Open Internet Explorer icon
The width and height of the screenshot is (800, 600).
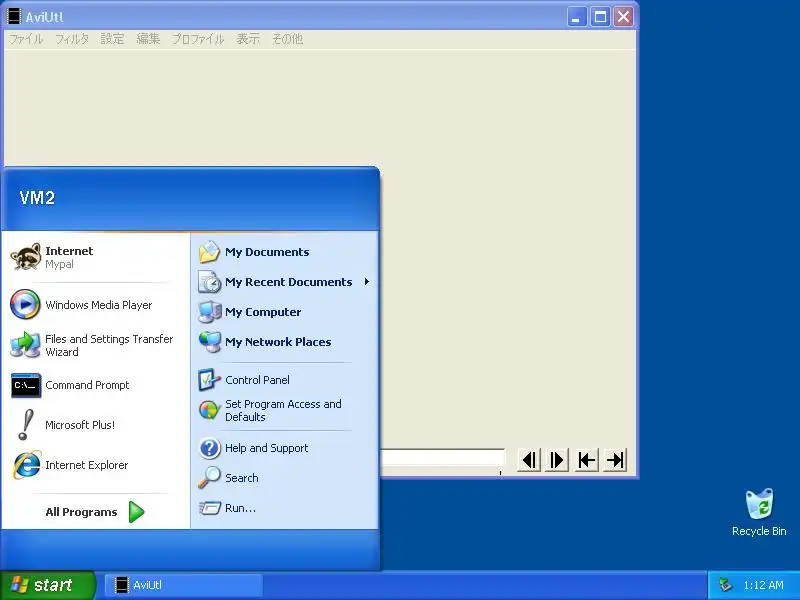(x=27, y=465)
